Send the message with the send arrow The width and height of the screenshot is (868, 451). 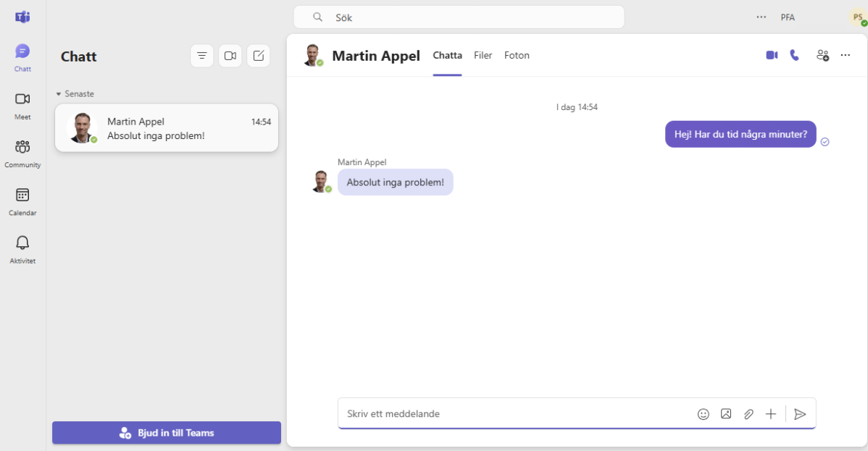(800, 413)
